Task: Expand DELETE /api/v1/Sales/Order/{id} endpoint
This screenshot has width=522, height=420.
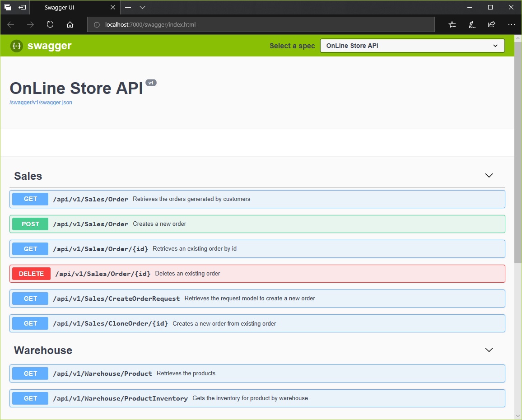Action: 257,274
